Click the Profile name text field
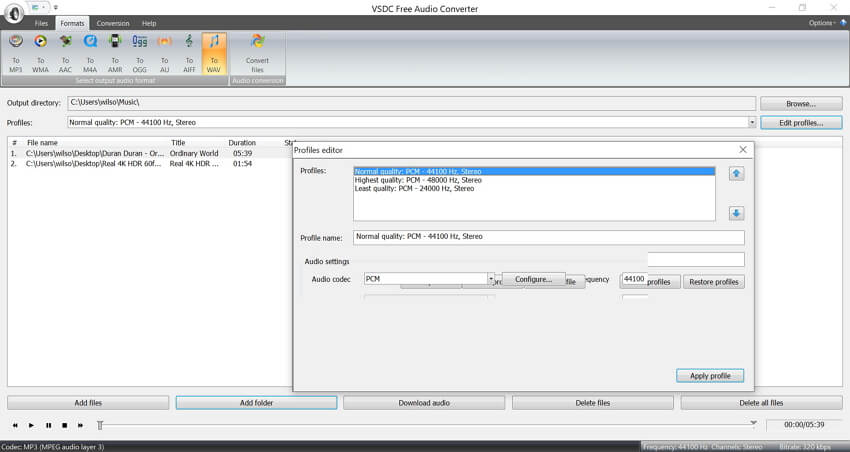Viewport: 850px width, 452px height. tap(549, 237)
